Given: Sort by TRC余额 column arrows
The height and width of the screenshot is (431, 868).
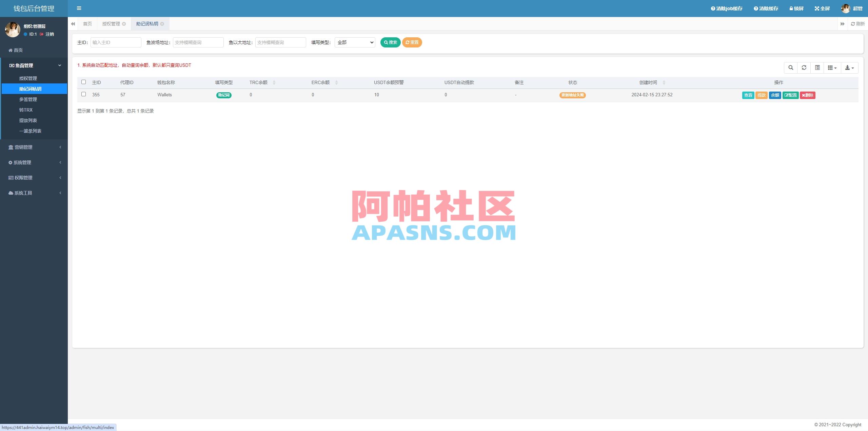Looking at the screenshot, I should [x=275, y=82].
